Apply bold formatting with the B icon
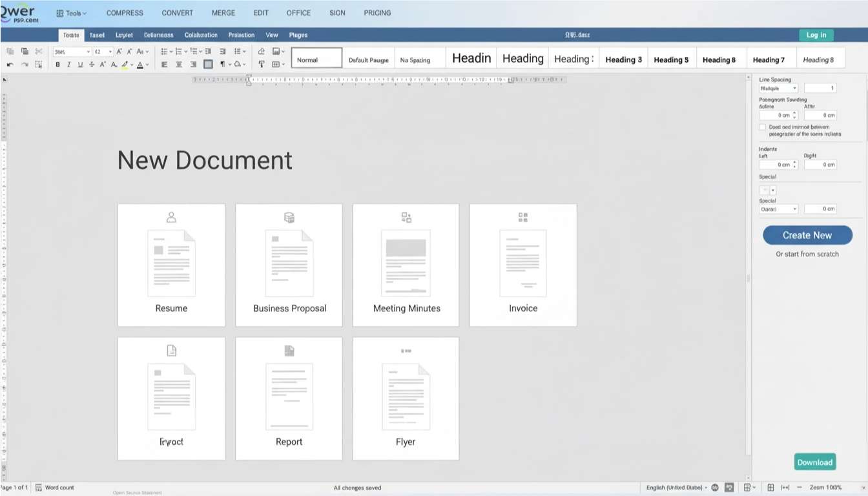This screenshot has height=496, width=868. tap(57, 65)
